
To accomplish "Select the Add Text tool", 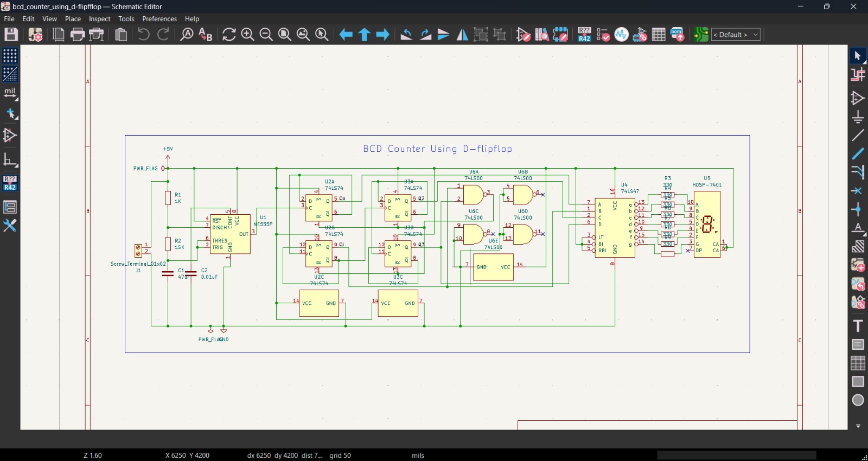I will (858, 326).
